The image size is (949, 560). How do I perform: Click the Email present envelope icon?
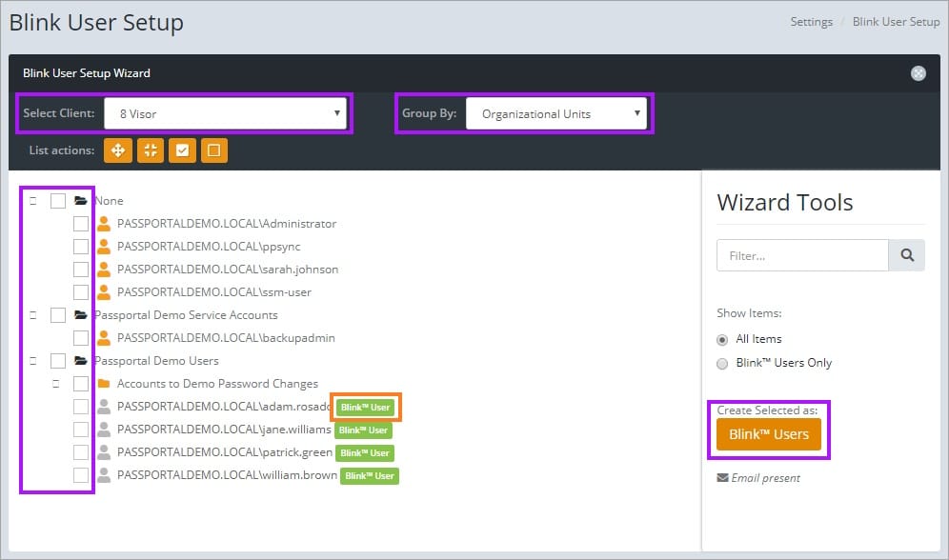click(722, 478)
